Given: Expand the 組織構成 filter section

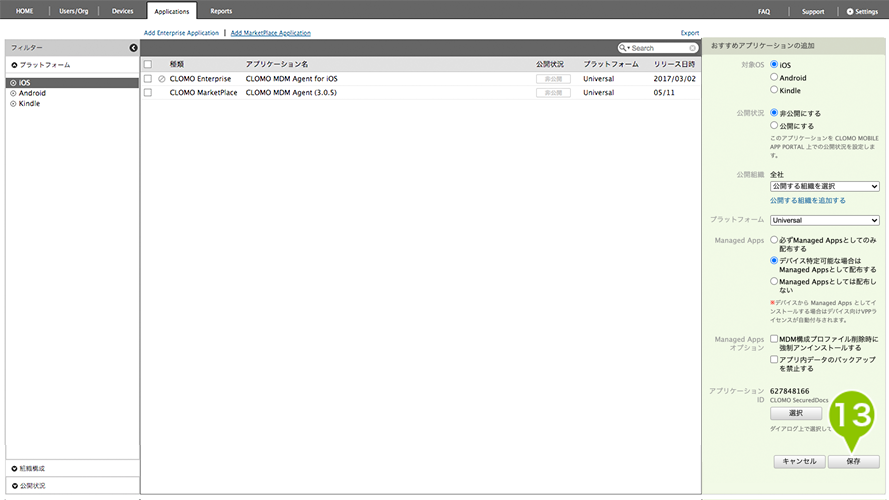Looking at the screenshot, I should (x=28, y=469).
